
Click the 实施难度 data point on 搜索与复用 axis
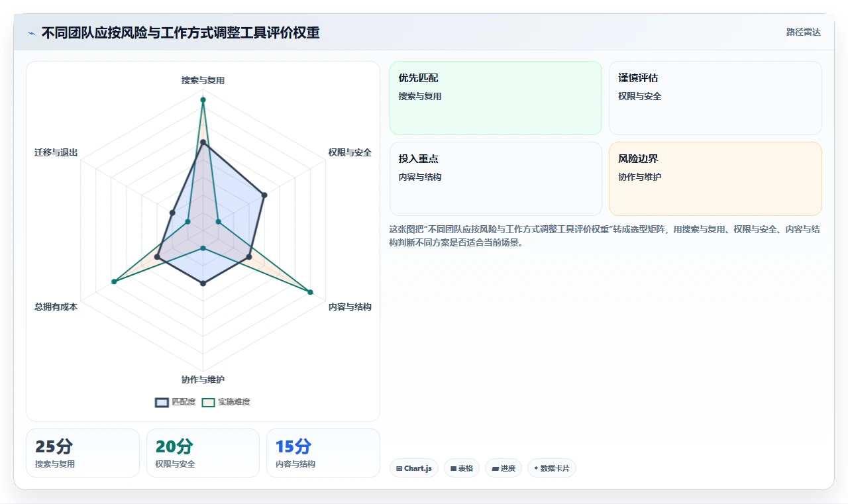point(203,100)
